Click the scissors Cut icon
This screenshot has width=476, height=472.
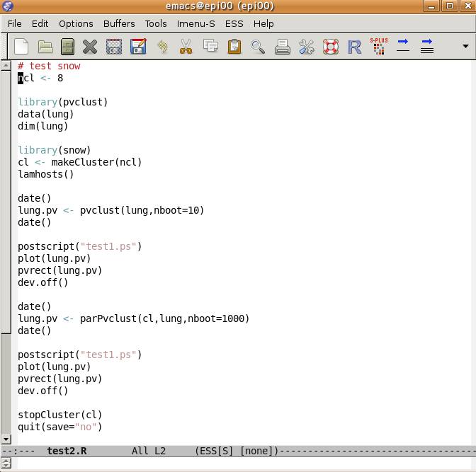186,47
